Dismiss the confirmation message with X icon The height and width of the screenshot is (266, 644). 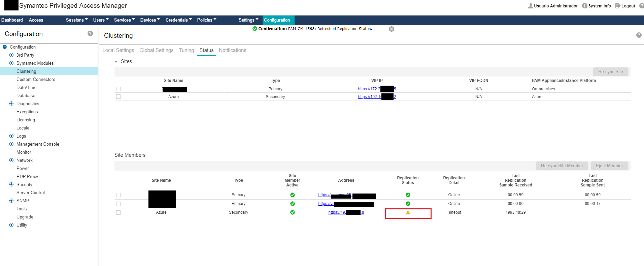[391, 29]
